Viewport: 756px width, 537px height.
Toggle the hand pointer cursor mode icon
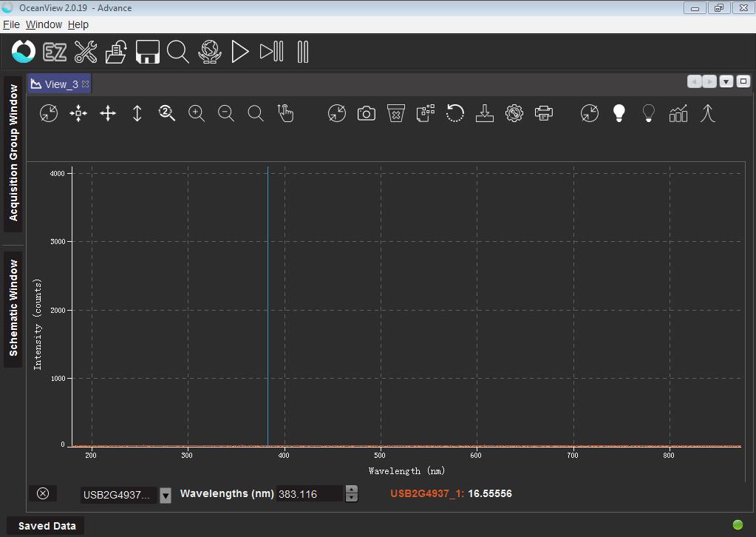(x=285, y=113)
